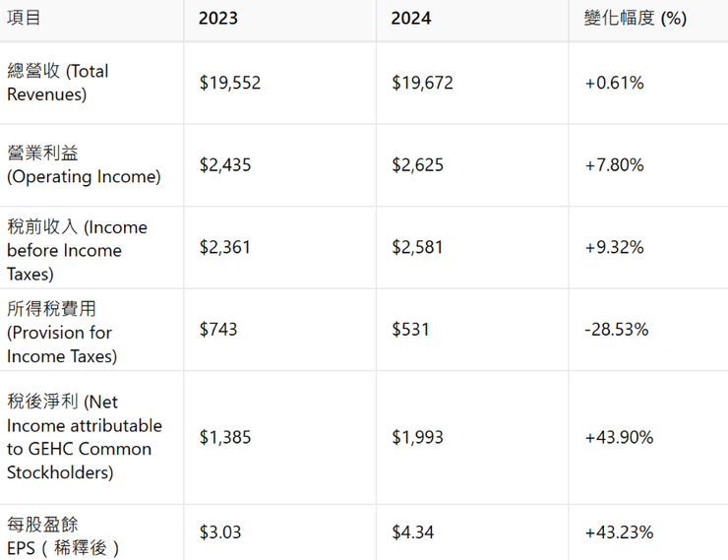Select the +7.80% change cell
Screen dimensions: 728x560
[x=614, y=164]
